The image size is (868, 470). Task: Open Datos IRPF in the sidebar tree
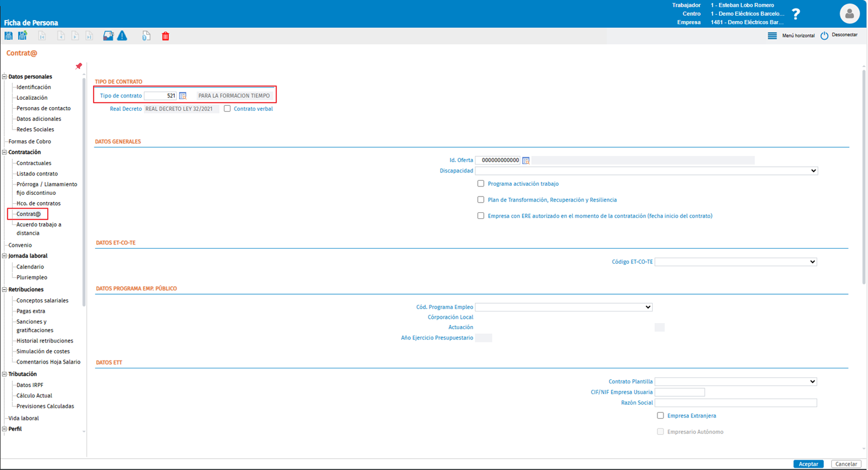tap(30, 385)
